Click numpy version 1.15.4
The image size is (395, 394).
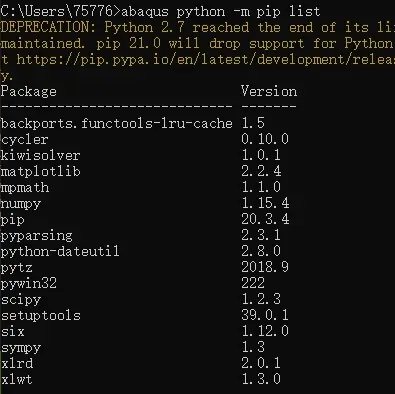click(x=265, y=203)
